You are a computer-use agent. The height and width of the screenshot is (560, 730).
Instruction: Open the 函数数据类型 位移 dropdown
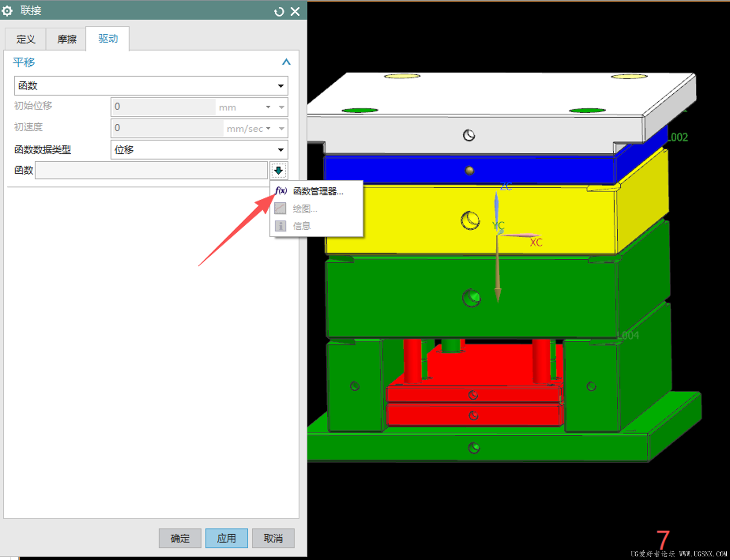click(199, 150)
